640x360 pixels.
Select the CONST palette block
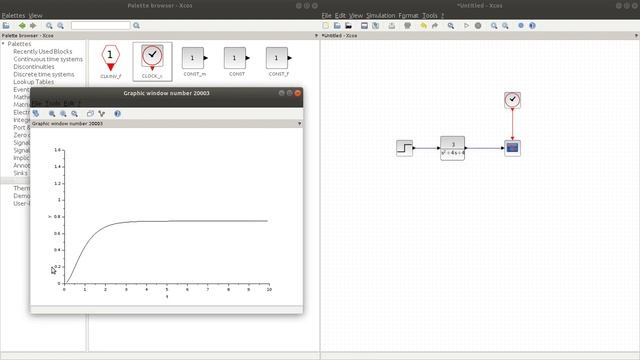(x=237, y=62)
